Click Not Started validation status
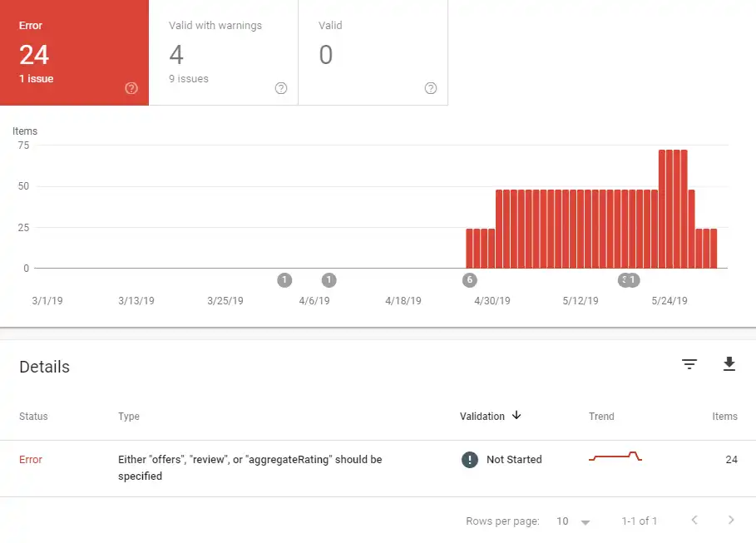Screen dimensions: 756x543 [514, 460]
